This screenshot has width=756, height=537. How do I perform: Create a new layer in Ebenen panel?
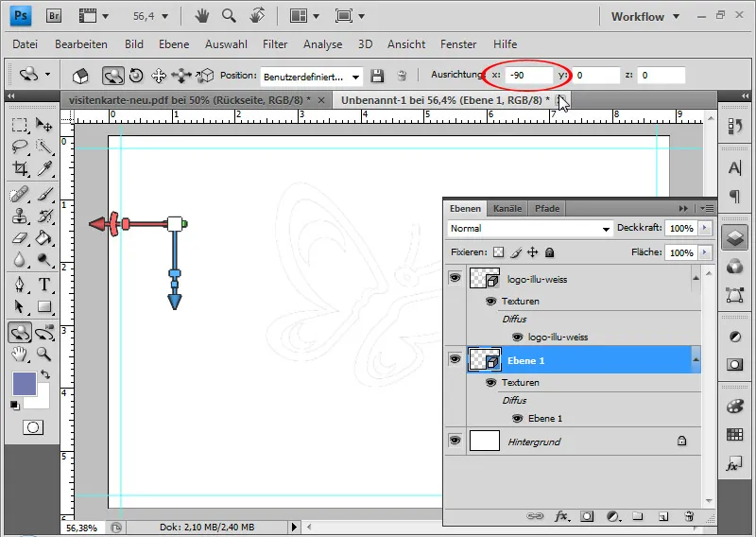(x=663, y=516)
